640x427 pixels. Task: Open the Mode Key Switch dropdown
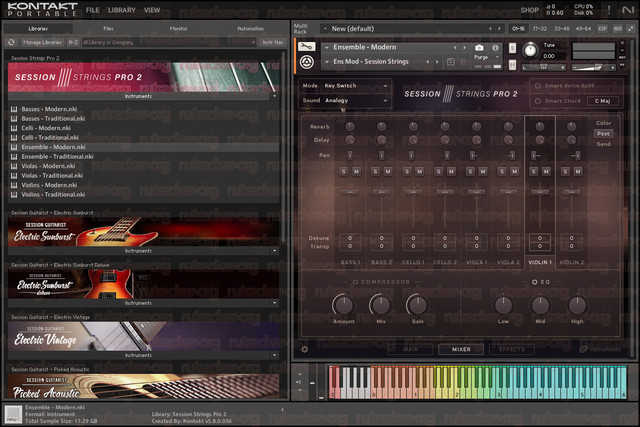point(345,86)
